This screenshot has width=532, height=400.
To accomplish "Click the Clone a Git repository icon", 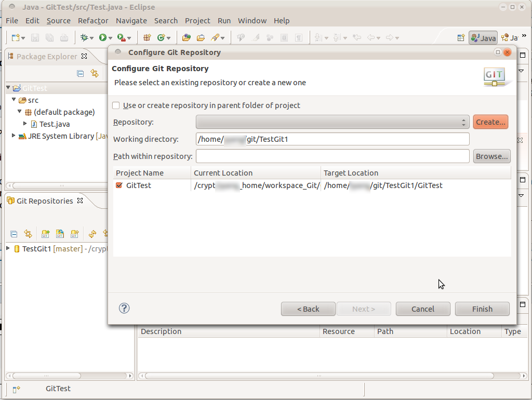I will tap(60, 234).
